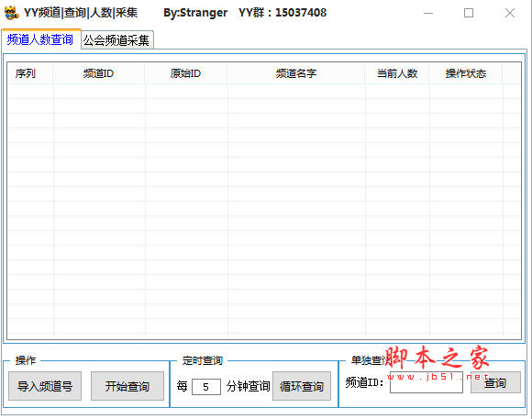532x419 pixels.
Task: Click the 当前人数 column header
Action: point(397,73)
